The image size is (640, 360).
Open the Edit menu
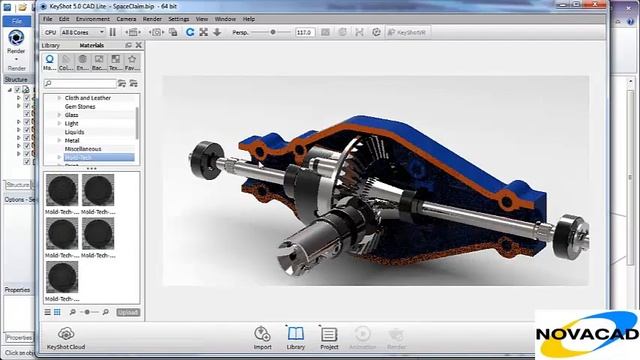click(x=64, y=19)
